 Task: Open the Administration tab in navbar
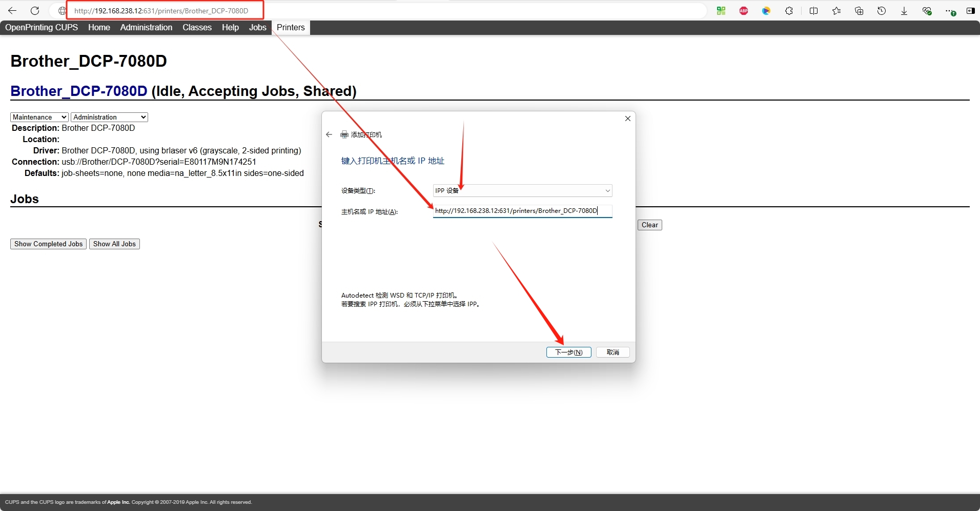(146, 27)
